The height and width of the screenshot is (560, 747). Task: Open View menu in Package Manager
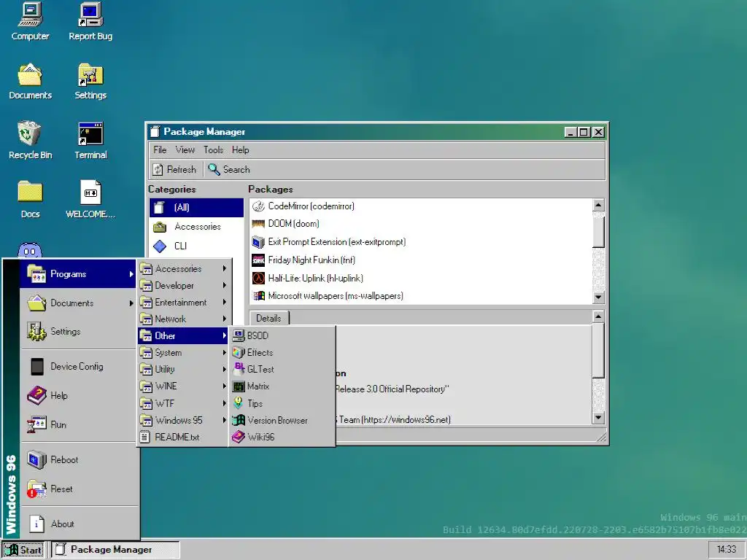[x=185, y=150]
